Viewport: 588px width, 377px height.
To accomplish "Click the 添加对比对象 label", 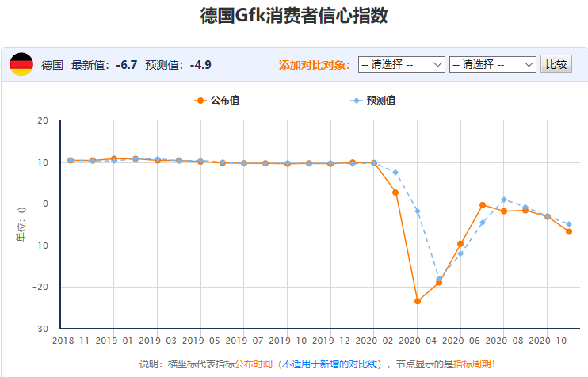I will point(315,65).
